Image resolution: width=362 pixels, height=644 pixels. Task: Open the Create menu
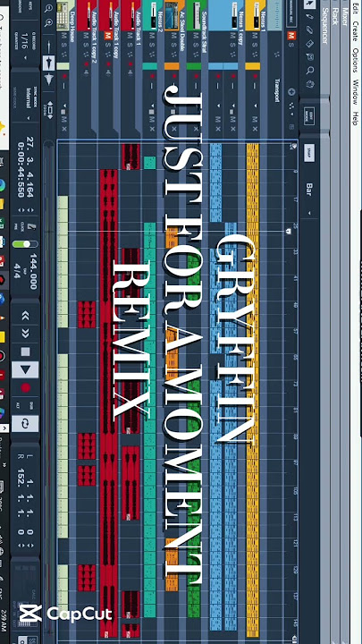(356, 32)
